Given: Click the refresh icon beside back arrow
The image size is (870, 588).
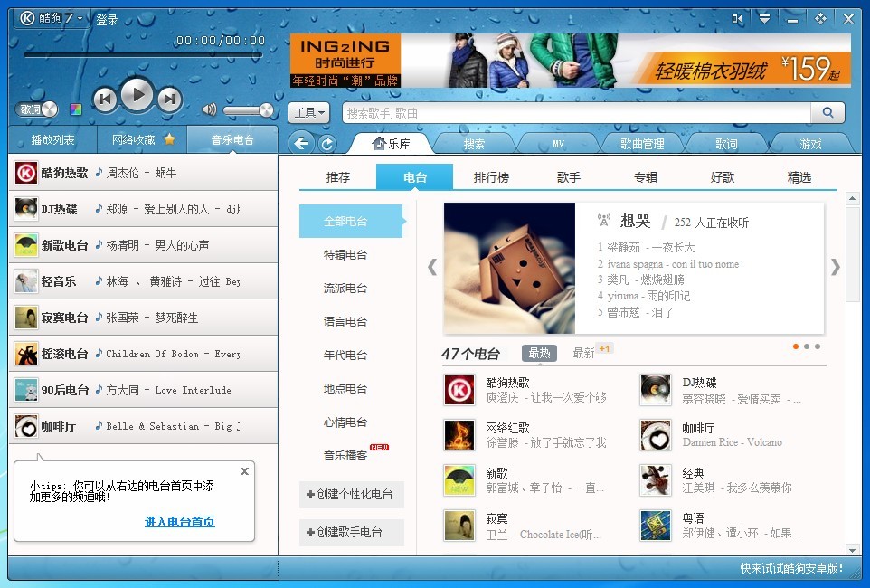Looking at the screenshot, I should pos(327,143).
